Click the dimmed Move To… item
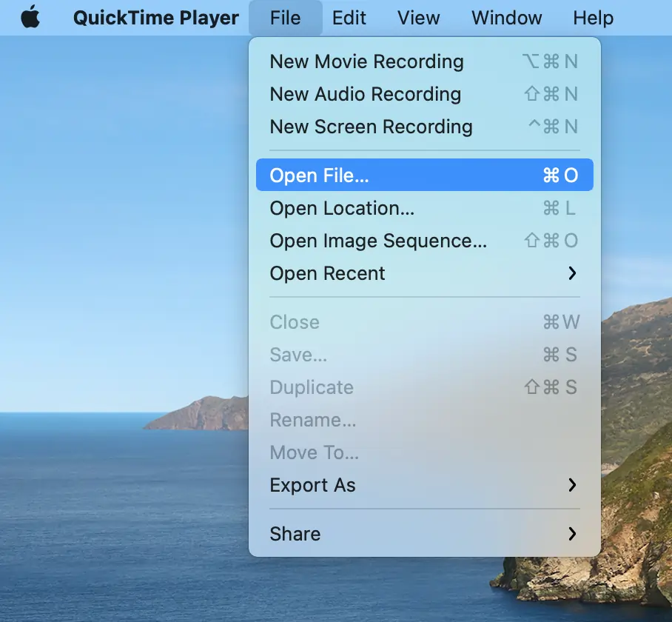The width and height of the screenshot is (672, 622). tap(424, 452)
